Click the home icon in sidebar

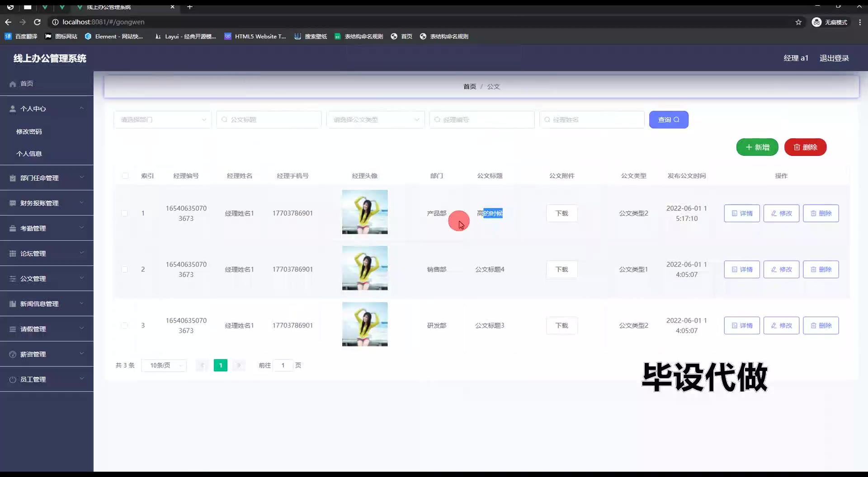(13, 84)
